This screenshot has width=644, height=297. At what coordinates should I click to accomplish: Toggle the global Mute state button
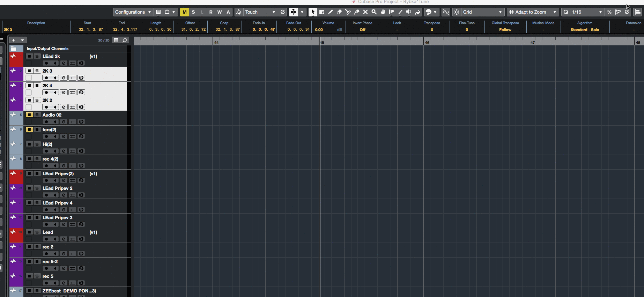pos(184,12)
